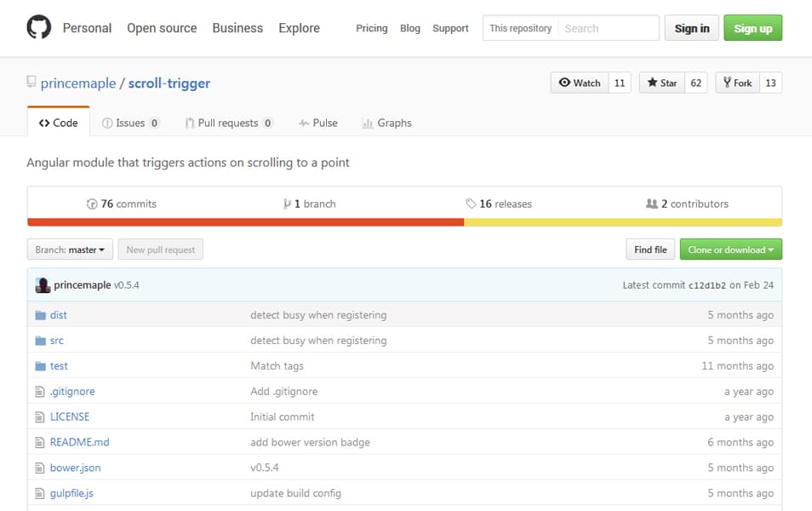The width and height of the screenshot is (812, 511).
Task: Open the stargazers count 62
Action: [696, 83]
